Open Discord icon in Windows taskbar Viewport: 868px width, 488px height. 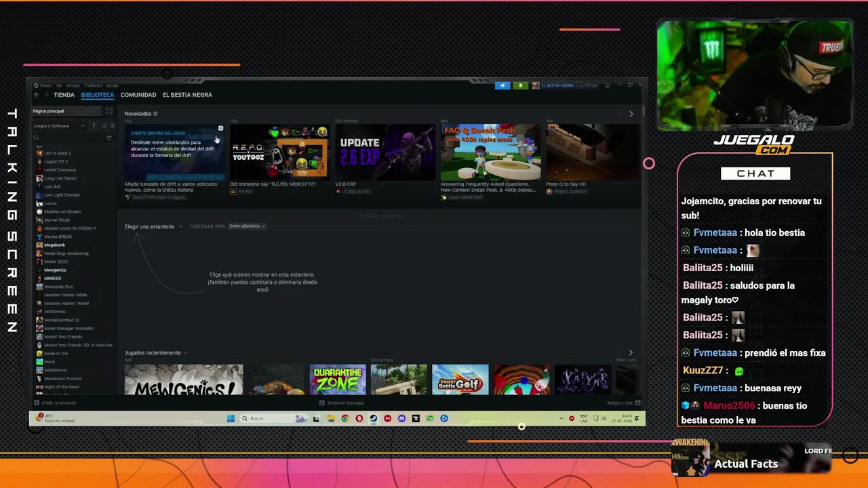pos(401,418)
